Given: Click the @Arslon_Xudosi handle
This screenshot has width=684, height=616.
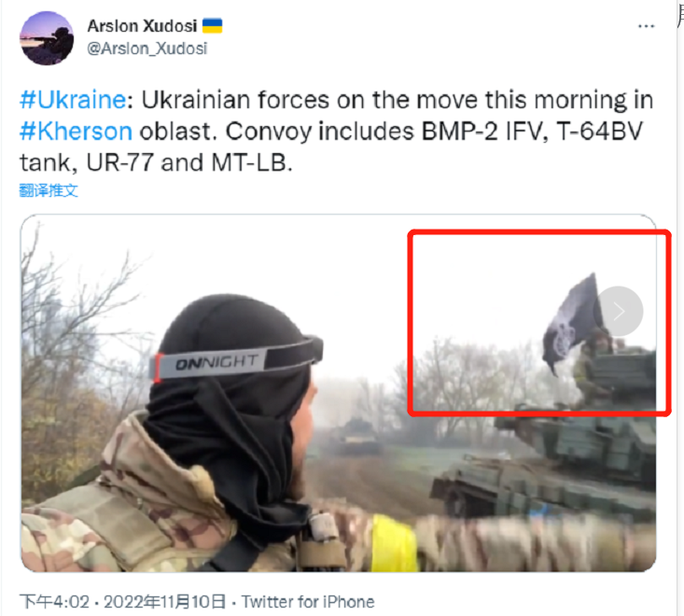Looking at the screenshot, I should [x=147, y=49].
